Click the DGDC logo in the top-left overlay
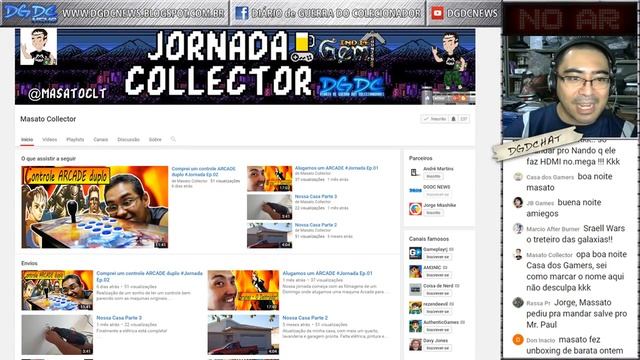640x360 pixels. click(x=31, y=13)
